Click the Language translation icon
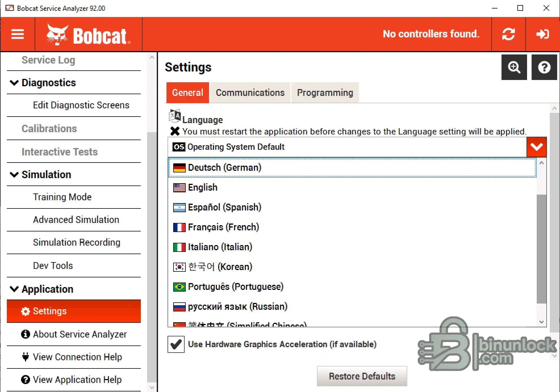Image resolution: width=560 pixels, height=392 pixels. pos(175,116)
